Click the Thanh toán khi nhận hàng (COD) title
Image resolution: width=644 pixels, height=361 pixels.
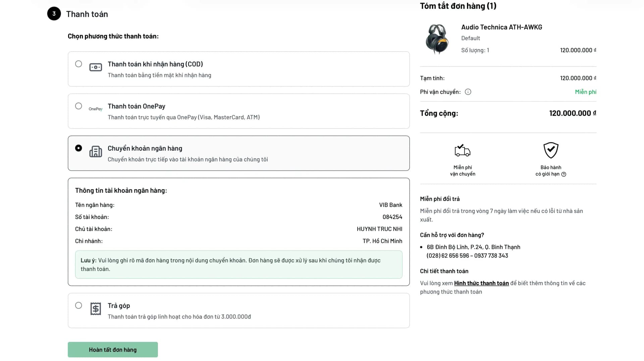[155, 64]
